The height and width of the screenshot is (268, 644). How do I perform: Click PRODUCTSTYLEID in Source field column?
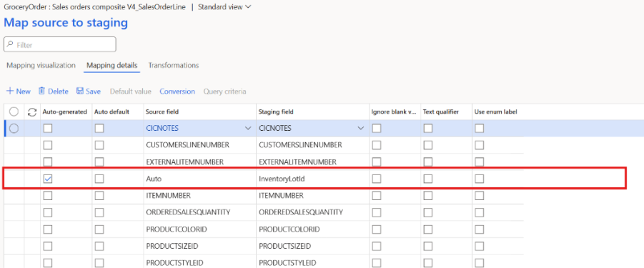(x=174, y=263)
